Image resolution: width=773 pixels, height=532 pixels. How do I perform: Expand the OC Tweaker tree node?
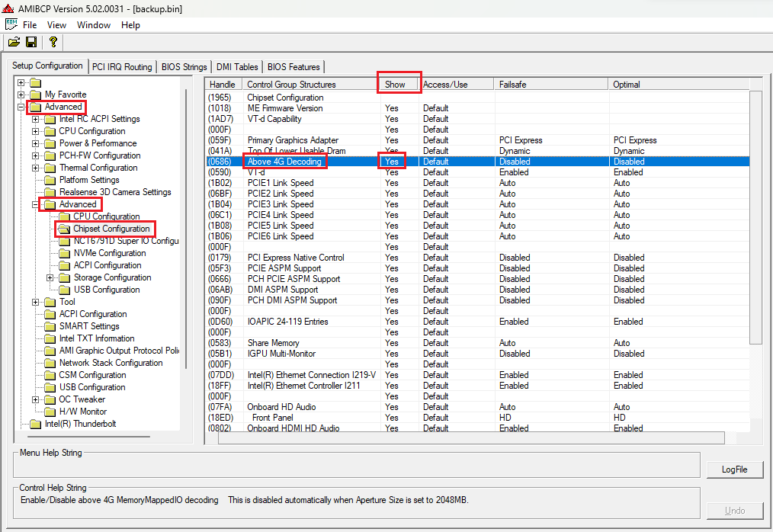[36, 399]
